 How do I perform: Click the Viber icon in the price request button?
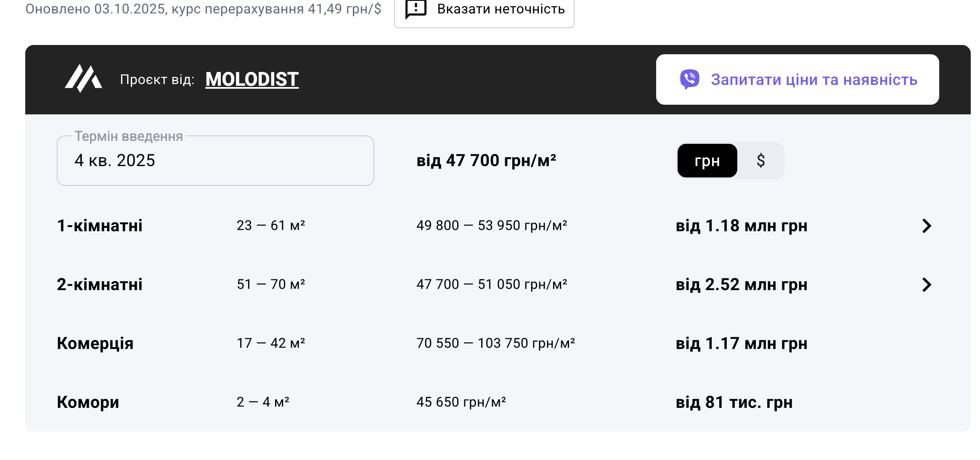689,79
